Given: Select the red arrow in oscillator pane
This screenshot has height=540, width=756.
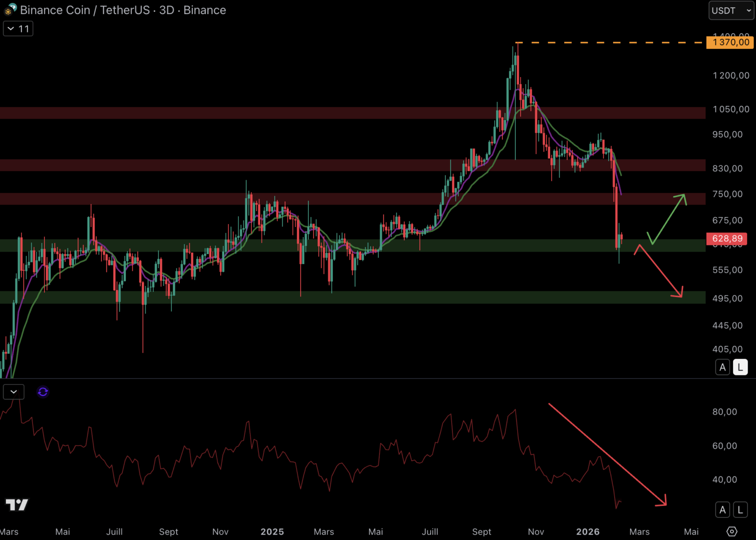Looking at the screenshot, I should tap(607, 454).
